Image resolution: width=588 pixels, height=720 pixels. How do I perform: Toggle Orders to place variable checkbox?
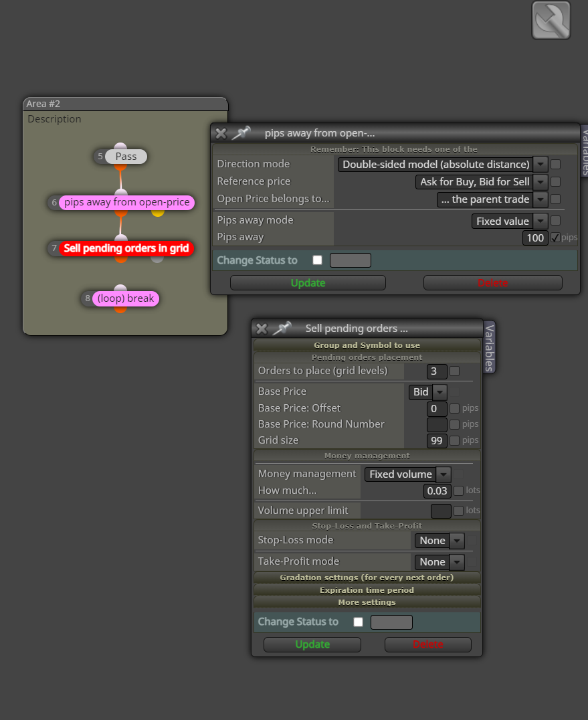click(x=454, y=371)
